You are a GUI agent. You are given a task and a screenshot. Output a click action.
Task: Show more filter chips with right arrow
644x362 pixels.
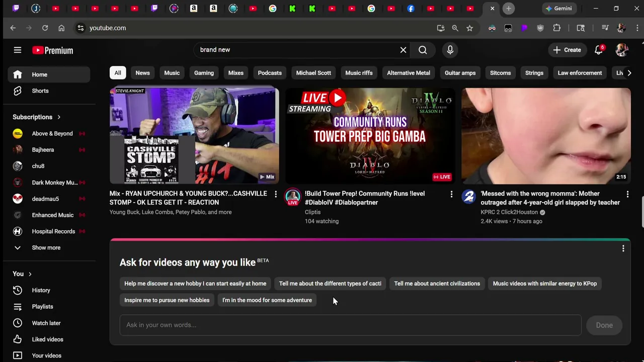(x=629, y=73)
